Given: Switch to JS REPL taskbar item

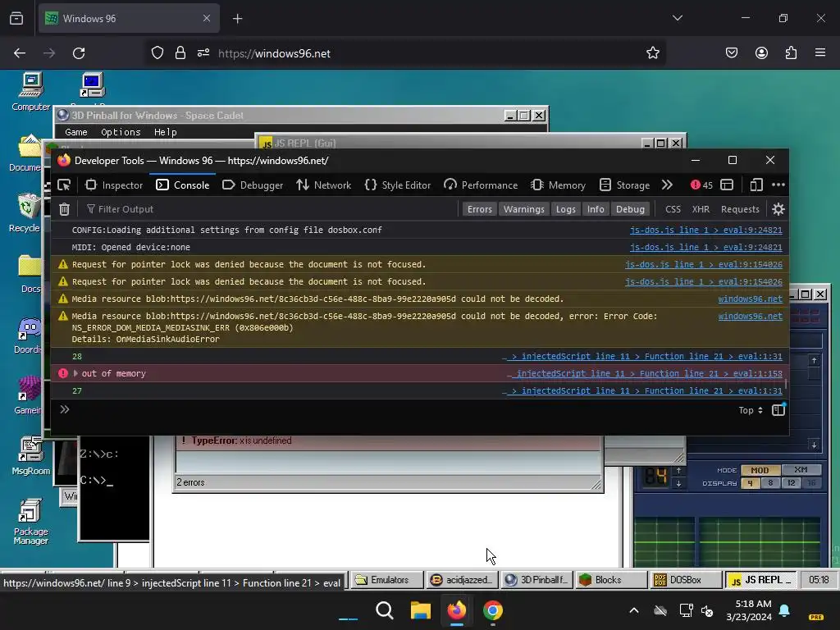Looking at the screenshot, I should tap(760, 580).
